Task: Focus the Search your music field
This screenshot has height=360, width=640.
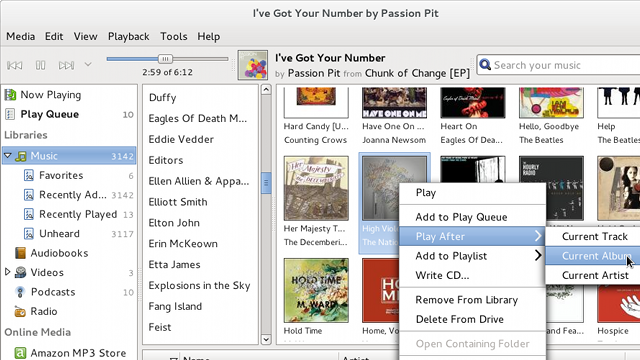Action: 558,65
